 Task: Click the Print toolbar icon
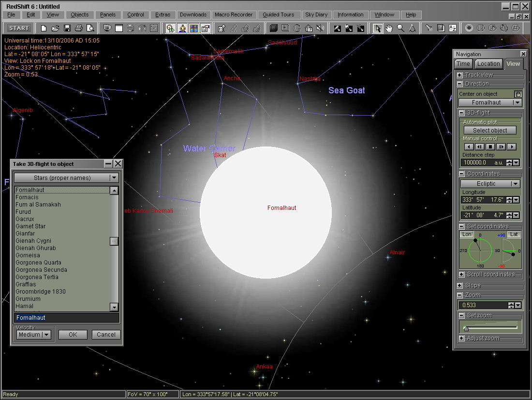click(78, 28)
